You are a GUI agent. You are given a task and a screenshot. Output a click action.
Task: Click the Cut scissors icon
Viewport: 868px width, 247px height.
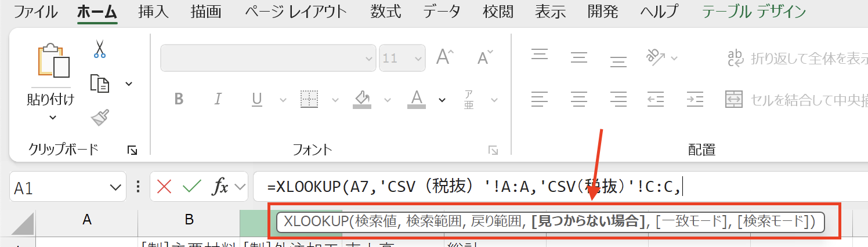click(x=100, y=48)
